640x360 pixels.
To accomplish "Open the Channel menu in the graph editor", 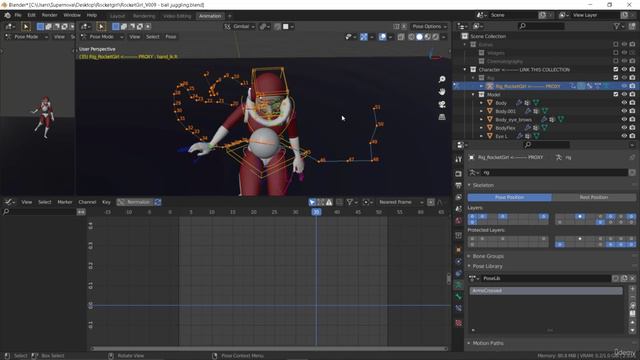I will 87,202.
